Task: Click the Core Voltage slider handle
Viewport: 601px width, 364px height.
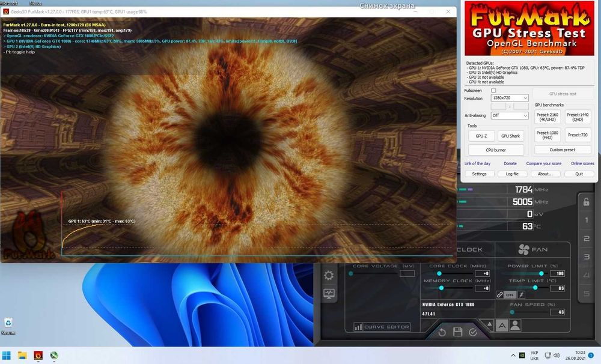Action: [351, 273]
